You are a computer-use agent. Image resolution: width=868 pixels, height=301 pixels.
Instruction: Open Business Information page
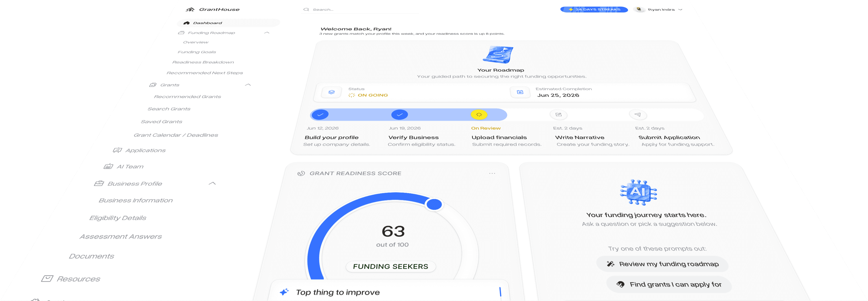pos(135,201)
